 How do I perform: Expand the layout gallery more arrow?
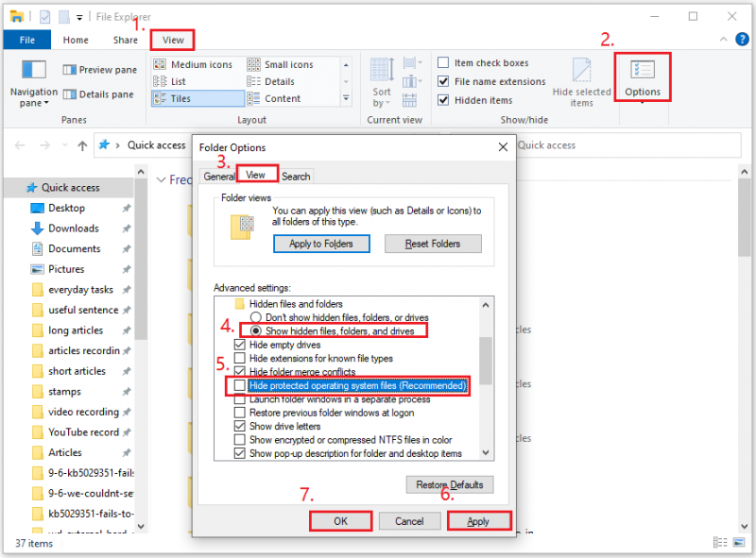click(346, 98)
